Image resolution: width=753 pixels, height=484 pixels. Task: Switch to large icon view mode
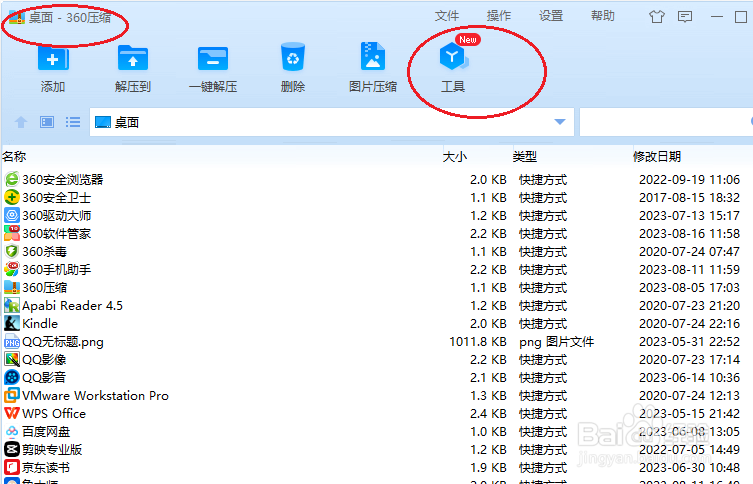(47, 122)
